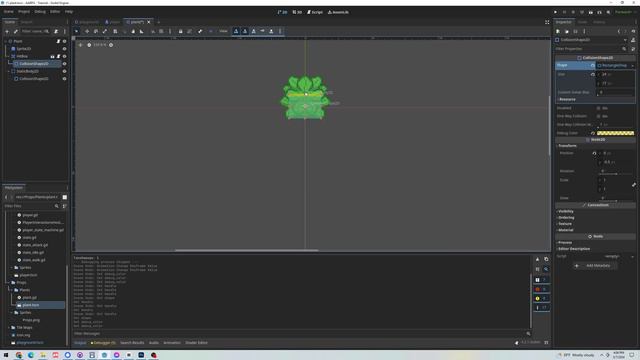The height and width of the screenshot is (360, 640).
Task: Switch to the 3D workspace
Action: [x=297, y=12]
